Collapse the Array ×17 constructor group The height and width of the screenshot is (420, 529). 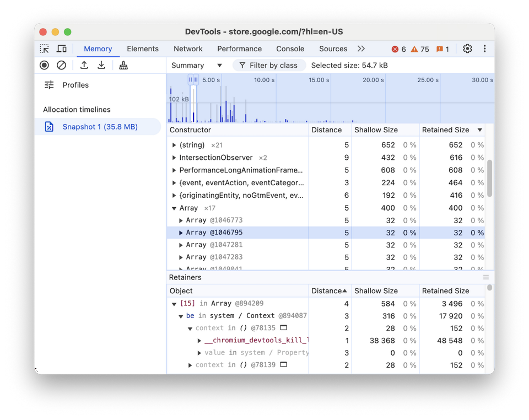point(175,208)
